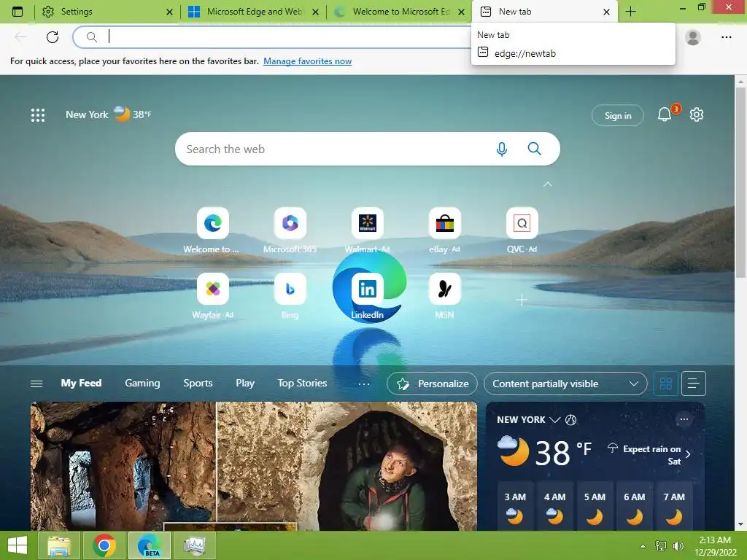The image size is (747, 560).
Task: Switch to the Settings tab
Action: (x=107, y=12)
